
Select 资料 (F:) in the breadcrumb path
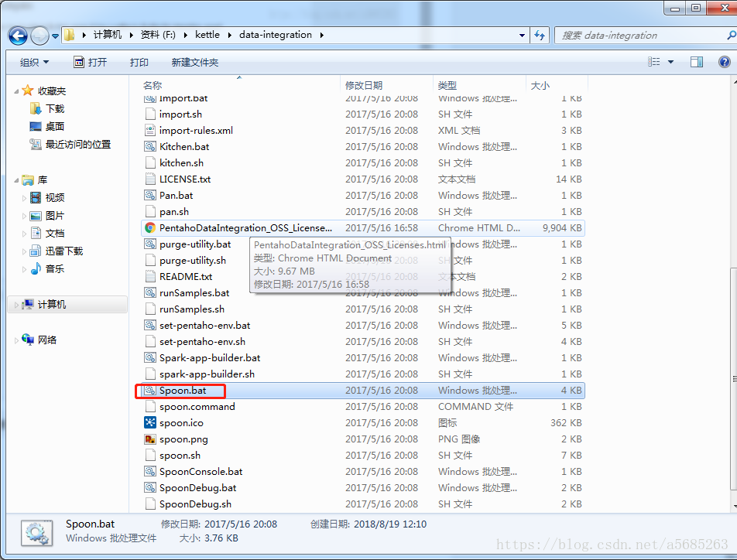[158, 35]
